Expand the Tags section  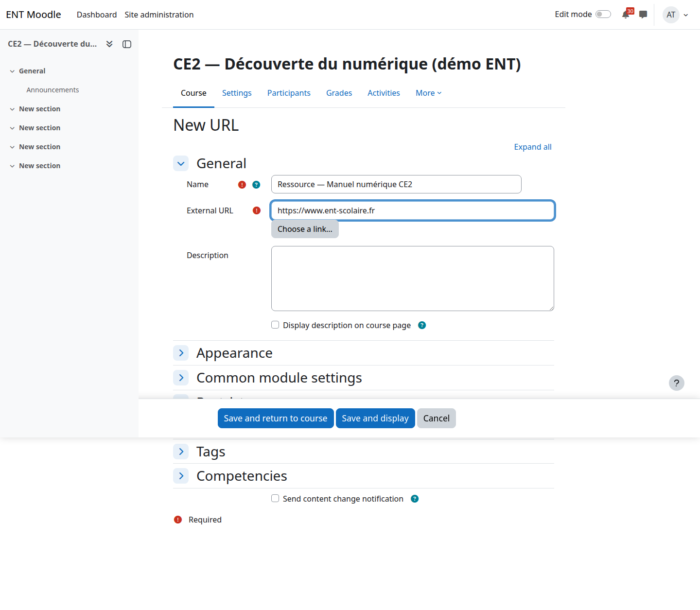point(181,452)
